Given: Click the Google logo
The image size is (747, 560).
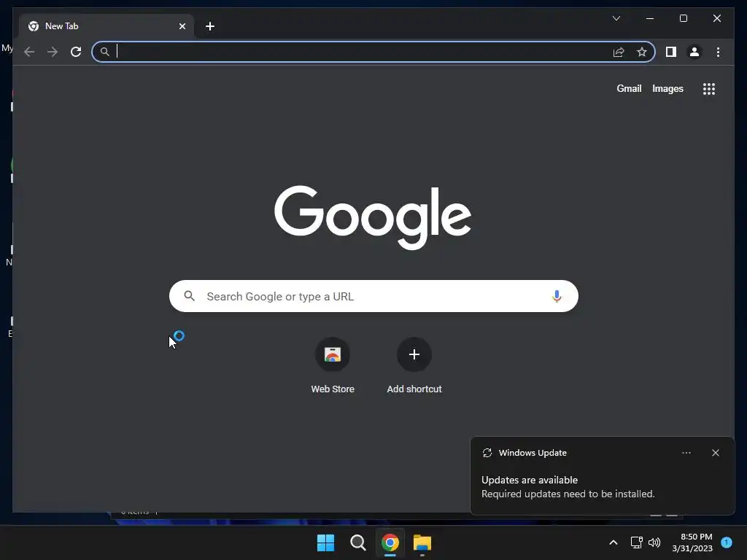Looking at the screenshot, I should pyautogui.click(x=373, y=217).
